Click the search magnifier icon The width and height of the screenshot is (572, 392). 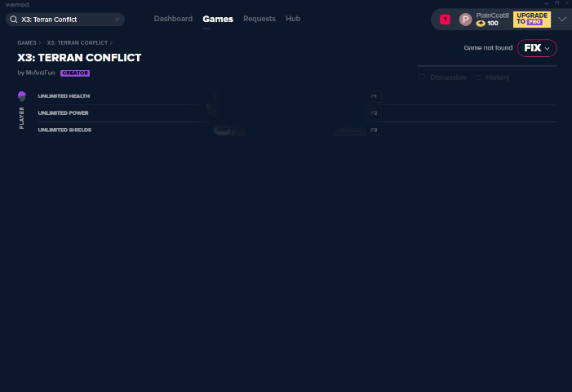tap(14, 20)
